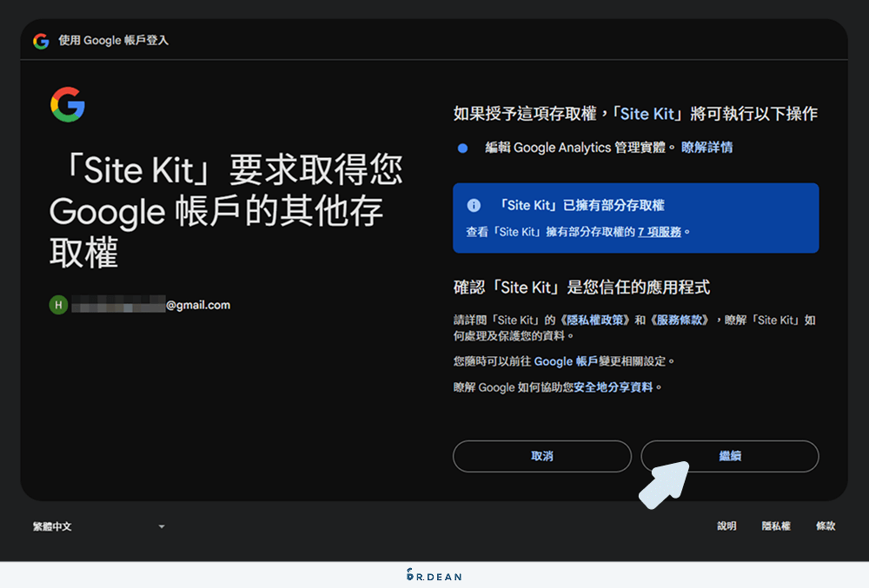The image size is (869, 588).
Task: Click the info icon in the blue notice box
Action: (472, 206)
